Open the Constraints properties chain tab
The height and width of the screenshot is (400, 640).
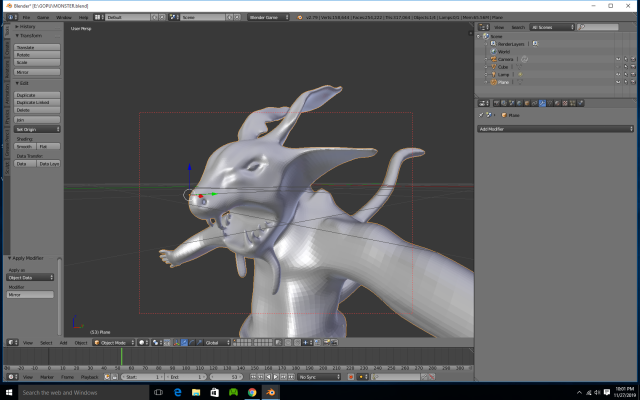535,103
